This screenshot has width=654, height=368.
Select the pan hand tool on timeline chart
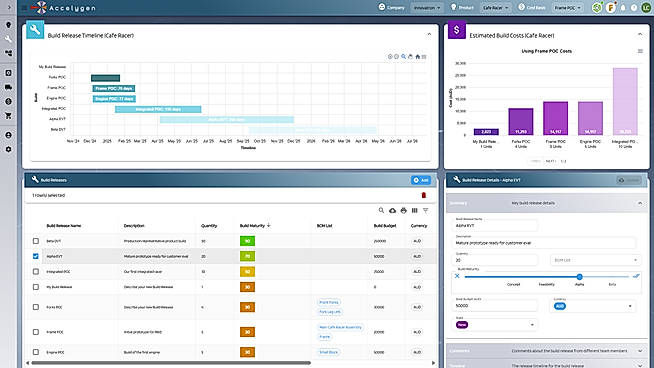coord(410,56)
